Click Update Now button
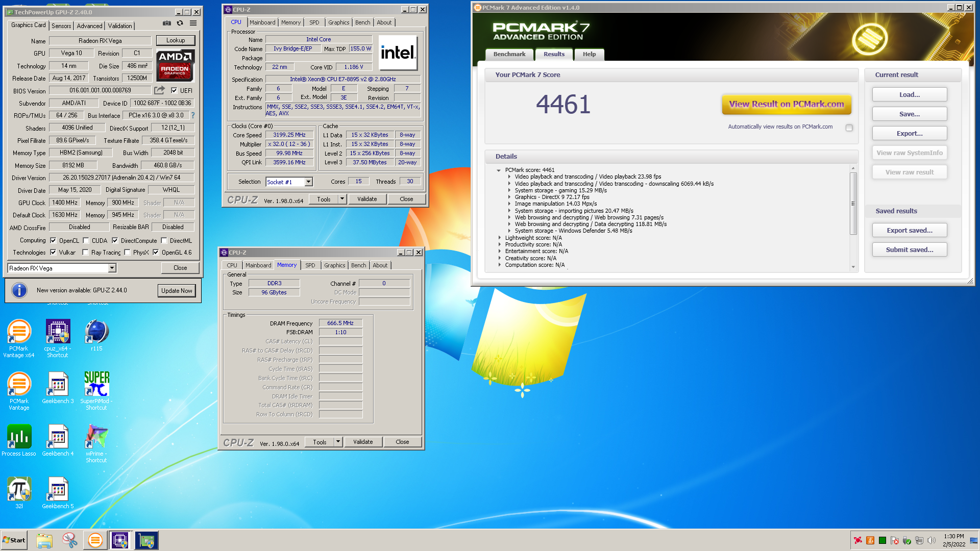 pos(177,291)
